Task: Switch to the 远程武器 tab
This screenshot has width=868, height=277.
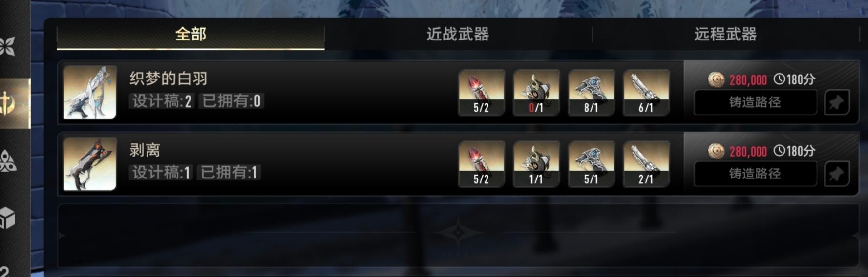Action: [x=725, y=34]
